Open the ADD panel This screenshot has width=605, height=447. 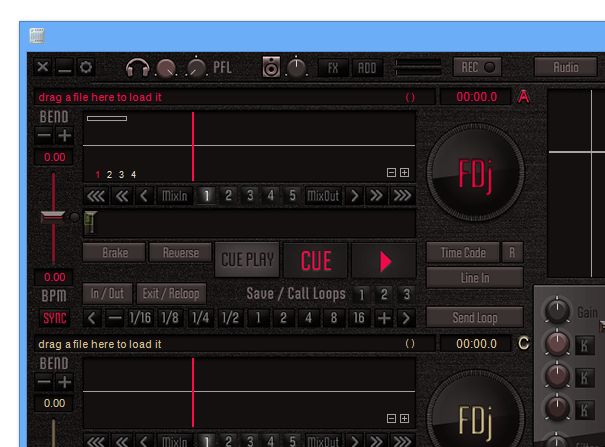click(367, 68)
